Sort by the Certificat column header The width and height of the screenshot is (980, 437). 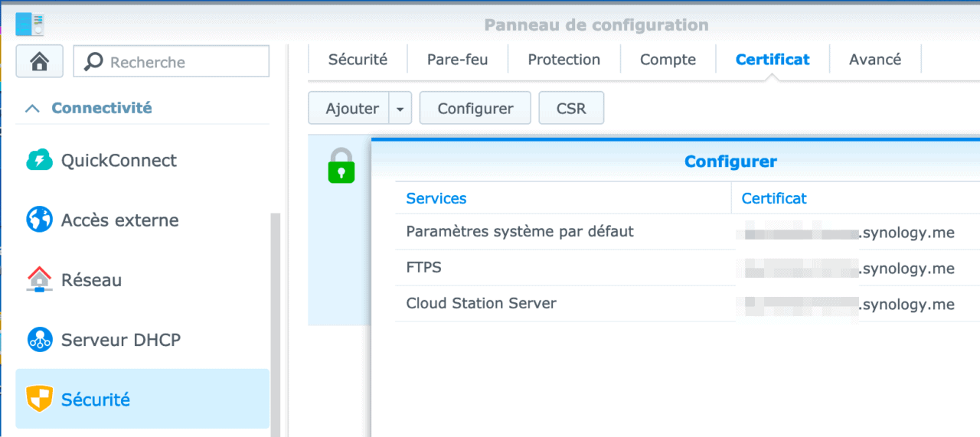[x=855, y=198]
